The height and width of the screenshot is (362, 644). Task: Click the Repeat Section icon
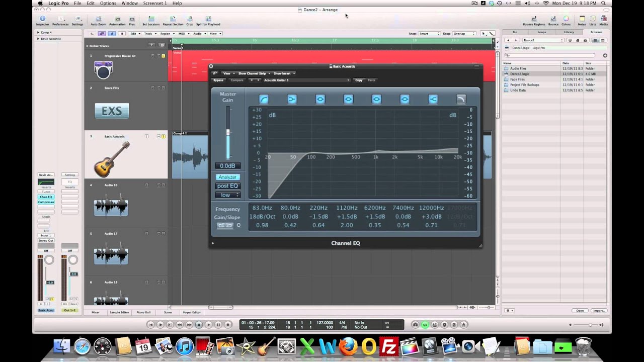click(173, 20)
